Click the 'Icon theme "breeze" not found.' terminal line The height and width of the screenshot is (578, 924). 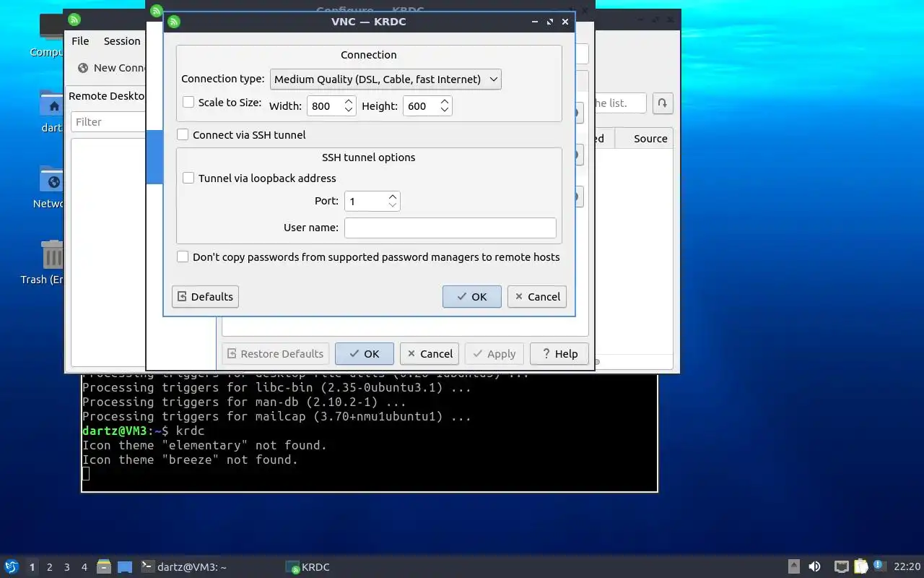tap(190, 460)
